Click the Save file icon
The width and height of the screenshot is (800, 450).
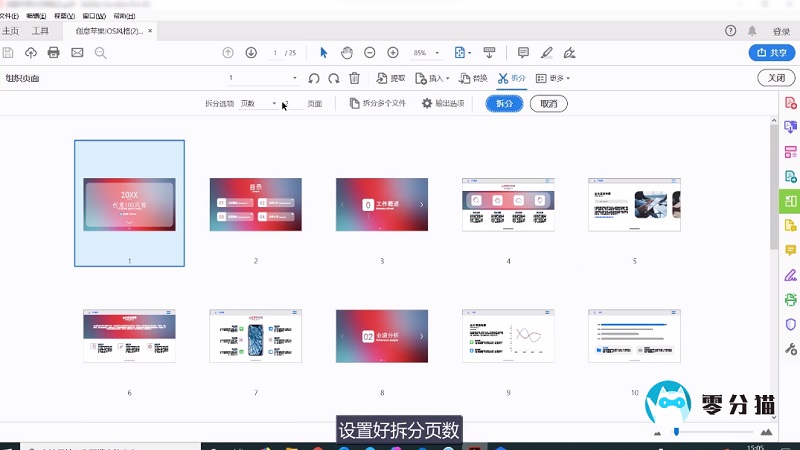[9, 52]
